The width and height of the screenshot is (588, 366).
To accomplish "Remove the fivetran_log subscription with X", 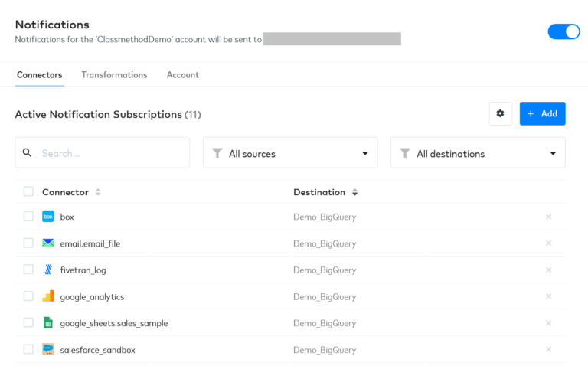I will 548,270.
